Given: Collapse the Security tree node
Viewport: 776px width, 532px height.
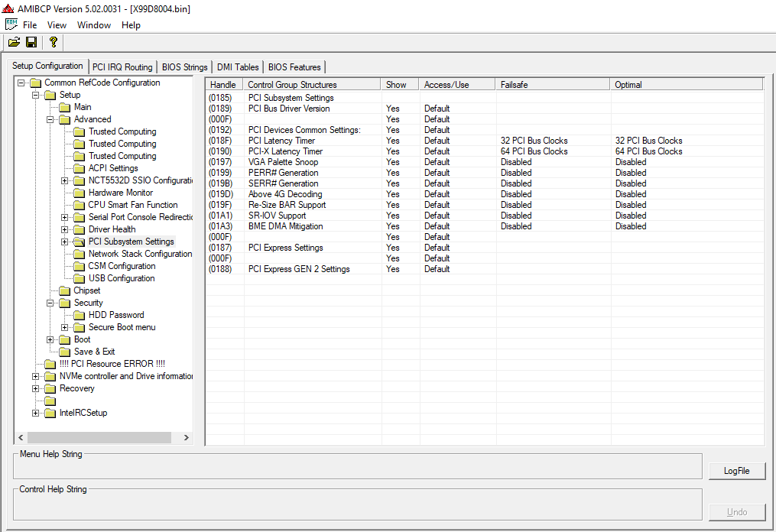Looking at the screenshot, I should click(50, 303).
